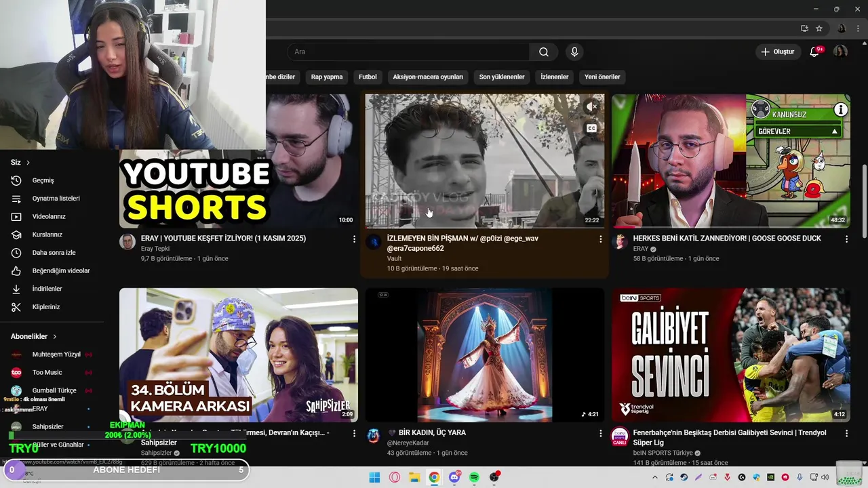
Task: Open the beIN Sports channel avatar
Action: coord(620,436)
